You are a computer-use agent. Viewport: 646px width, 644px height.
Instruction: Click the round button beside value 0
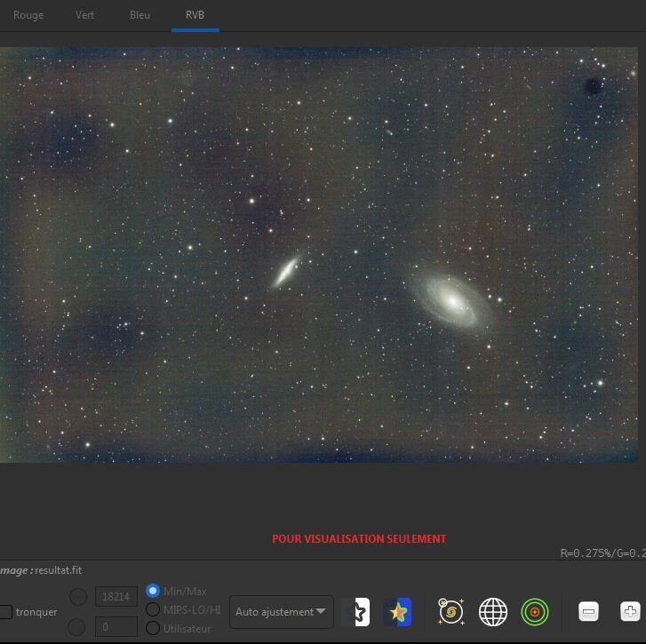coord(76,627)
